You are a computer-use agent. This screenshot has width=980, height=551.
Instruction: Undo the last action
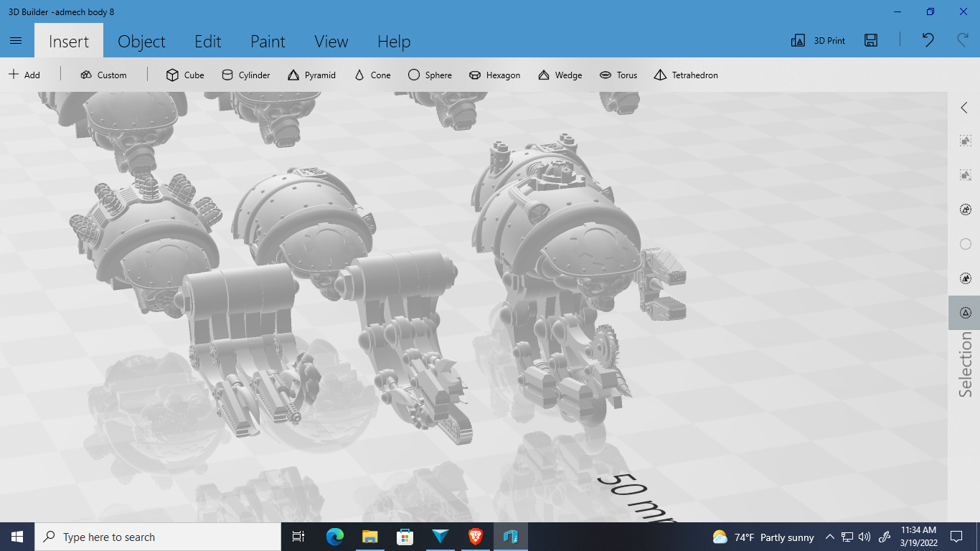point(927,41)
